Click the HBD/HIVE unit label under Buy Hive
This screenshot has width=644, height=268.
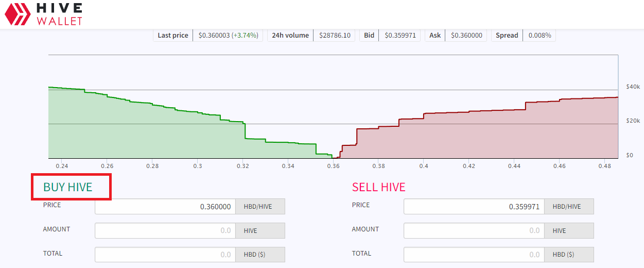click(x=260, y=207)
